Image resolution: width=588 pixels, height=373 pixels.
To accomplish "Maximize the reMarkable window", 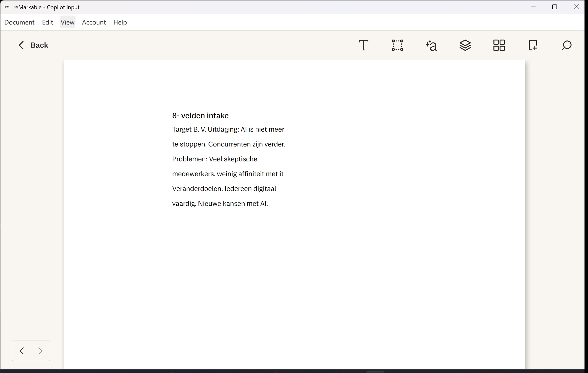I will tap(554, 7).
